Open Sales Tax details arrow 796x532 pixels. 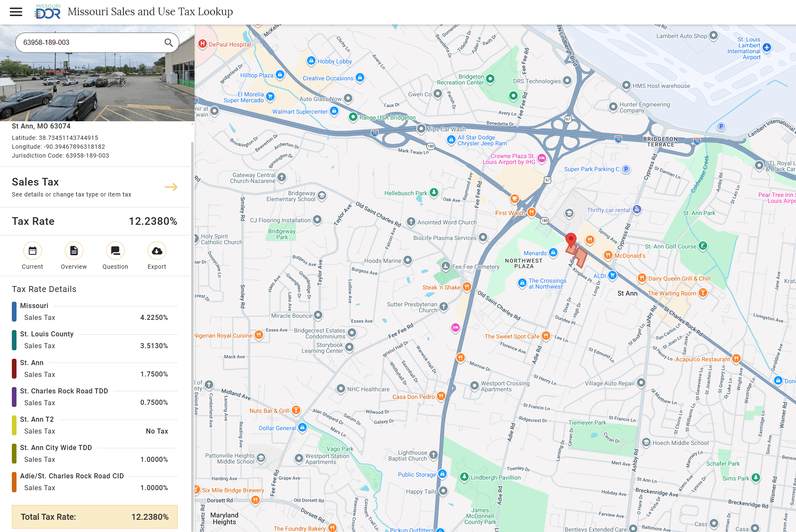point(171,187)
